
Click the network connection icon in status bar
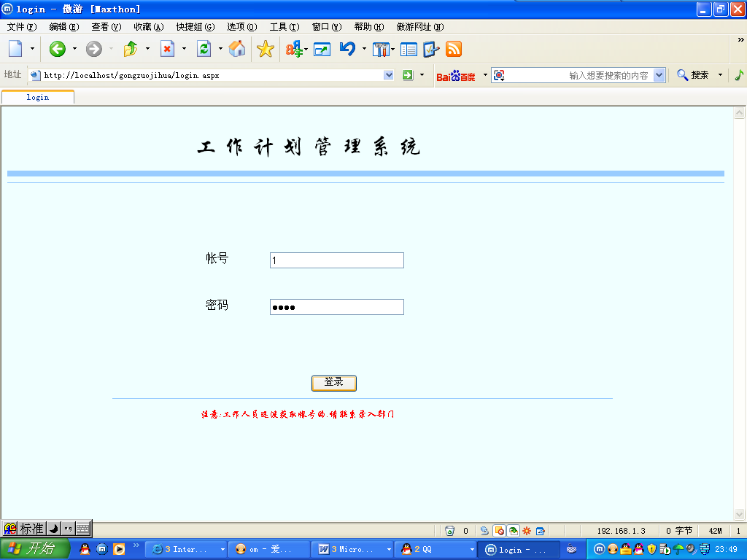[484, 531]
